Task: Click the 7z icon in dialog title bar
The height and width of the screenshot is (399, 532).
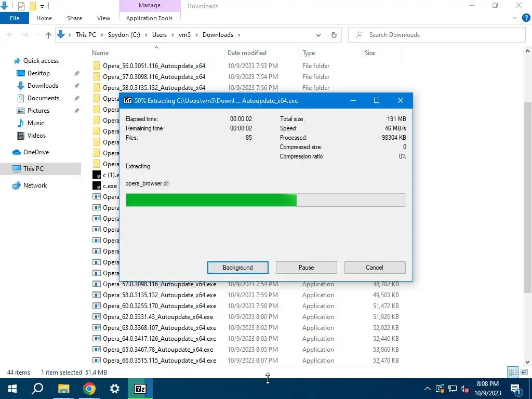Action: coord(128,100)
